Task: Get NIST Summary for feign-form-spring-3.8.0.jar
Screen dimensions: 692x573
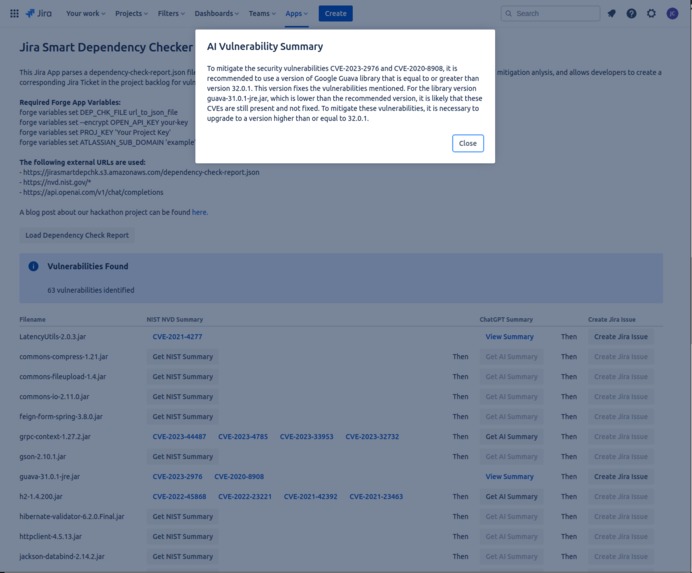Action: point(183,417)
